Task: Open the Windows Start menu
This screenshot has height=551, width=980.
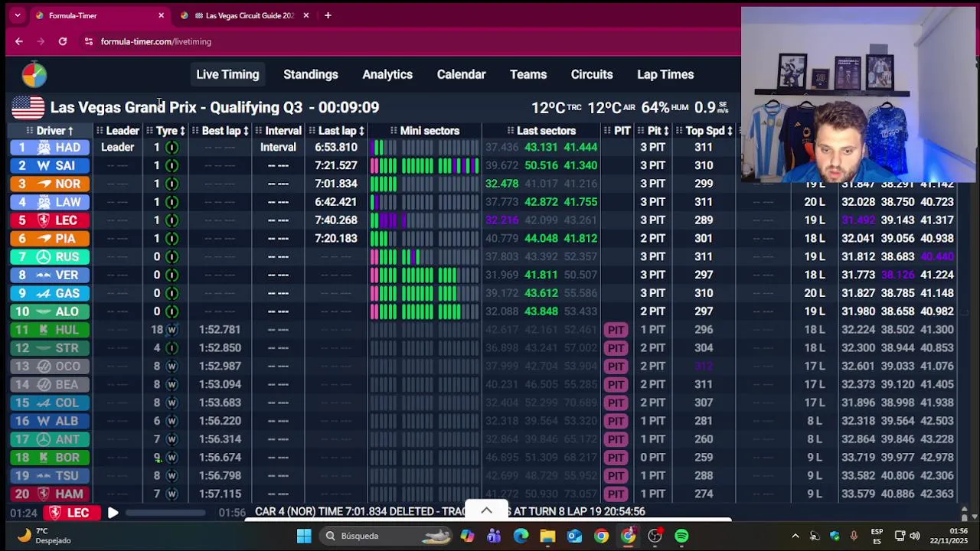Action: pos(304,536)
